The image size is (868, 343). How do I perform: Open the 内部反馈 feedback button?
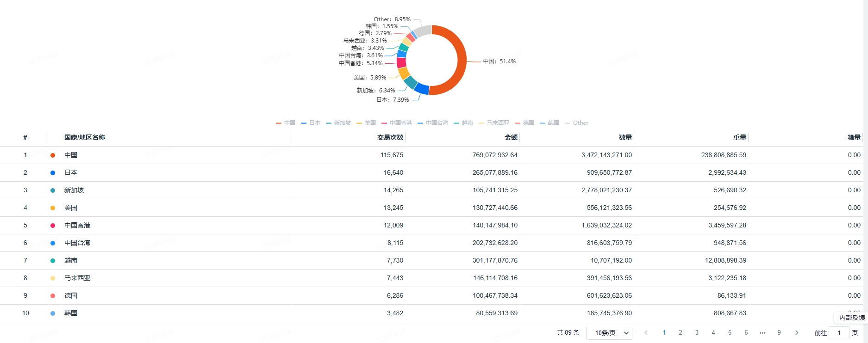tap(851, 318)
